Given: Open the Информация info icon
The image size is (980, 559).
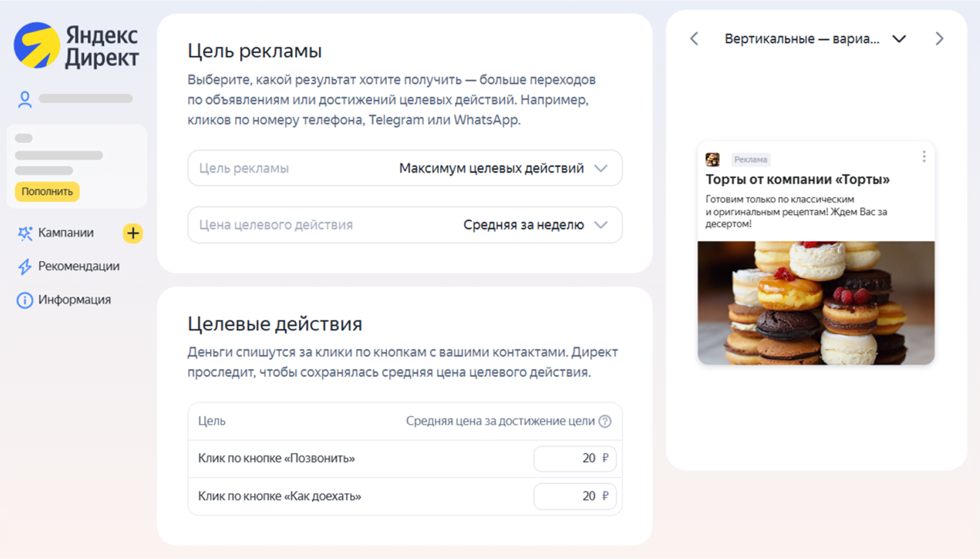Looking at the screenshot, I should pyautogui.click(x=24, y=299).
